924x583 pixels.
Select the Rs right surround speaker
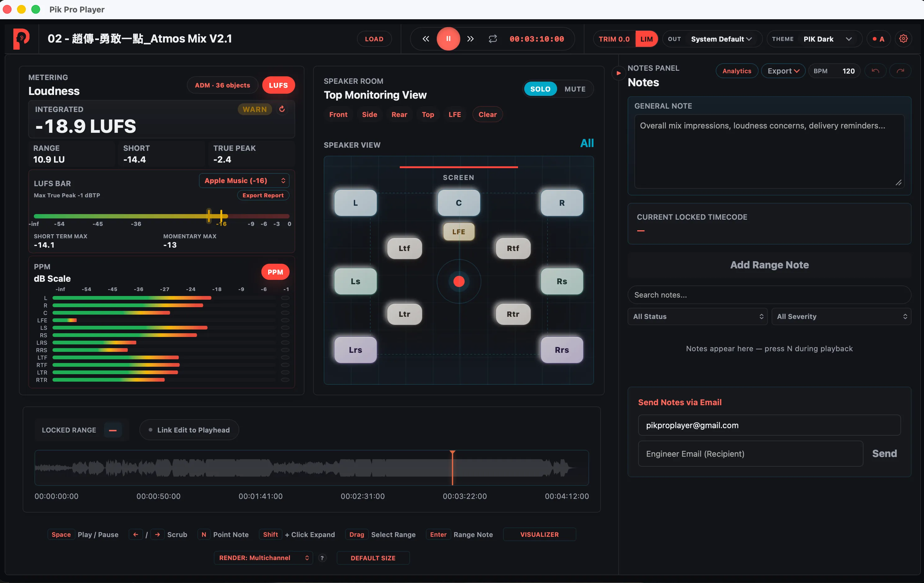(x=562, y=281)
